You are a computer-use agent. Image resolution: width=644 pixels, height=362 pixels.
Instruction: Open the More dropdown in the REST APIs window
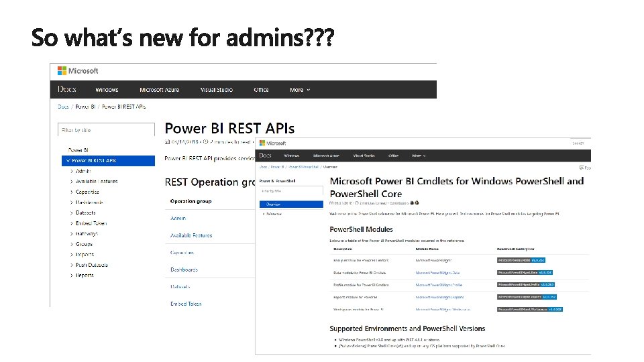tap(300, 89)
